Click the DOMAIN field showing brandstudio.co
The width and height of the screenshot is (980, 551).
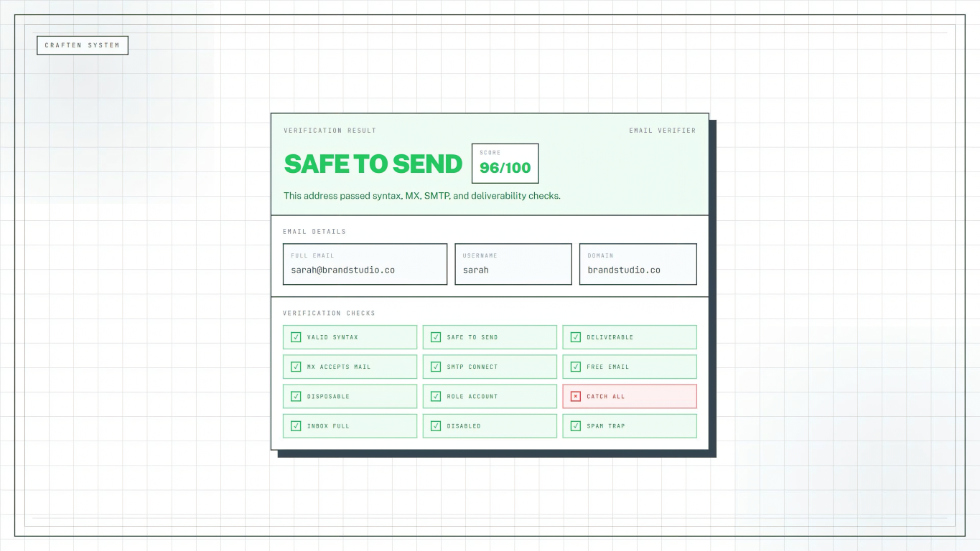point(638,264)
